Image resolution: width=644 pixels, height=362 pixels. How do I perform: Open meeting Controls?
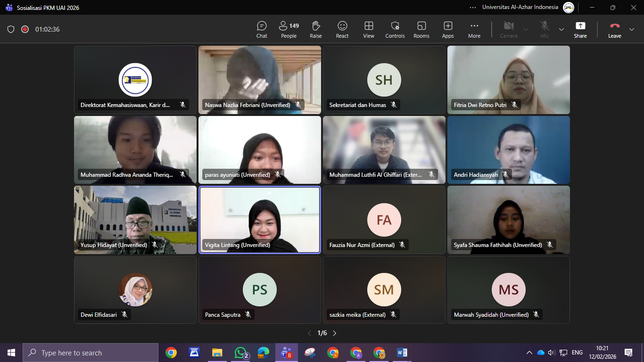pyautogui.click(x=395, y=29)
